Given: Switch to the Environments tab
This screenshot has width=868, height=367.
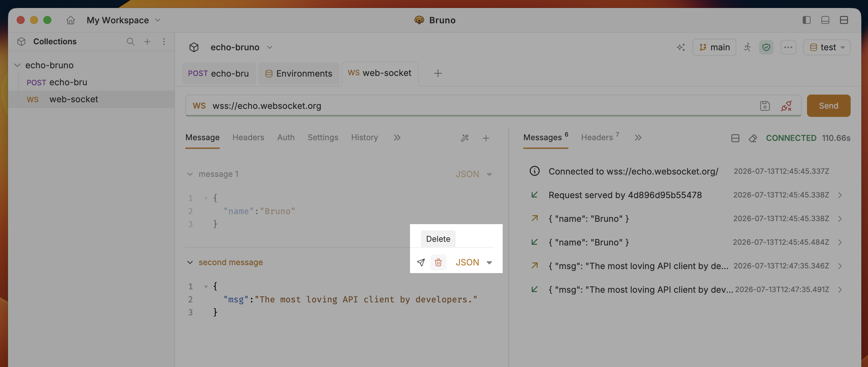Looking at the screenshot, I should pyautogui.click(x=299, y=73).
